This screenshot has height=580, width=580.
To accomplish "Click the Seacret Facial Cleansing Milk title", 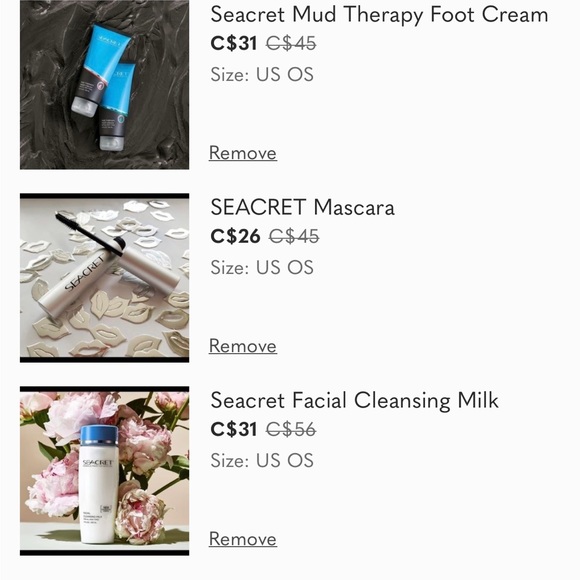I will pos(354,401).
